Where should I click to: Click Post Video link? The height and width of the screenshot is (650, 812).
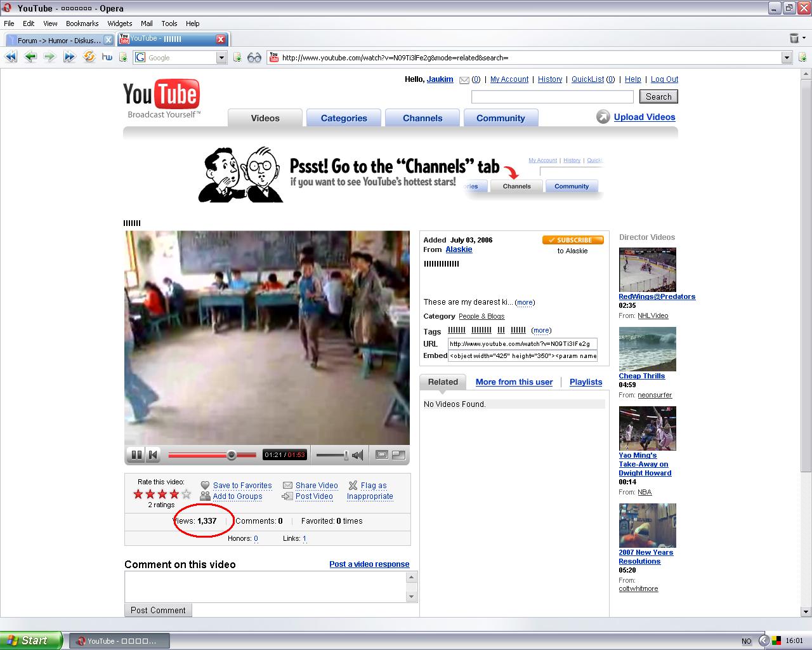[314, 496]
